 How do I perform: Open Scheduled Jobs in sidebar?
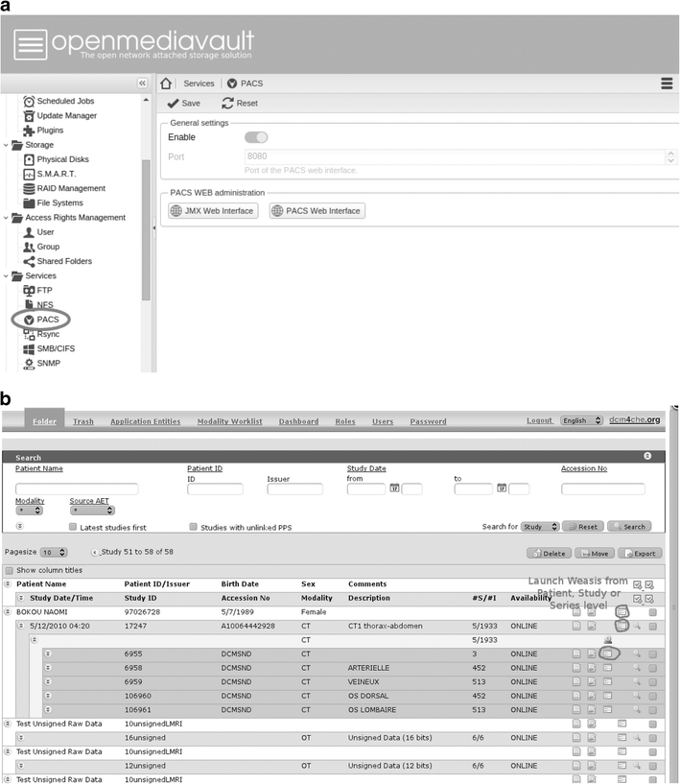click(59, 101)
